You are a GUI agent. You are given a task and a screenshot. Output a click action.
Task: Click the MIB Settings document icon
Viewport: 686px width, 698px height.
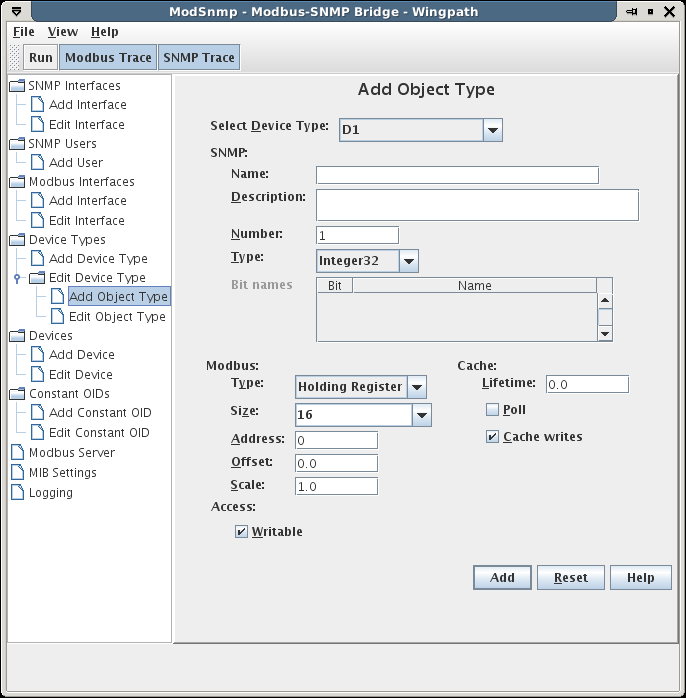tap(17, 472)
